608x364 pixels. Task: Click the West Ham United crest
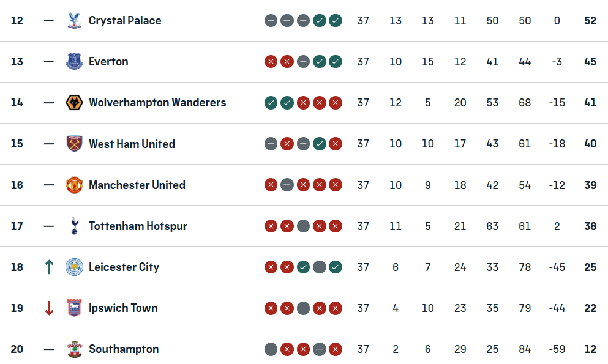[x=74, y=144]
